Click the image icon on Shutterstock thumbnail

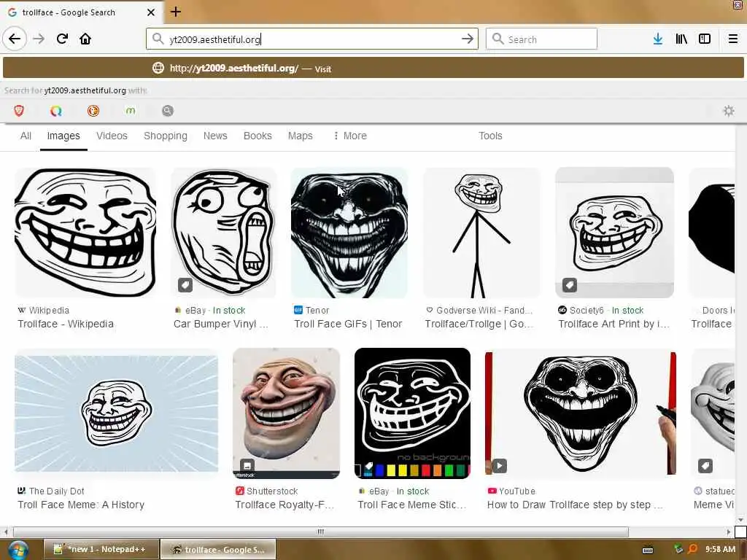[247, 465]
